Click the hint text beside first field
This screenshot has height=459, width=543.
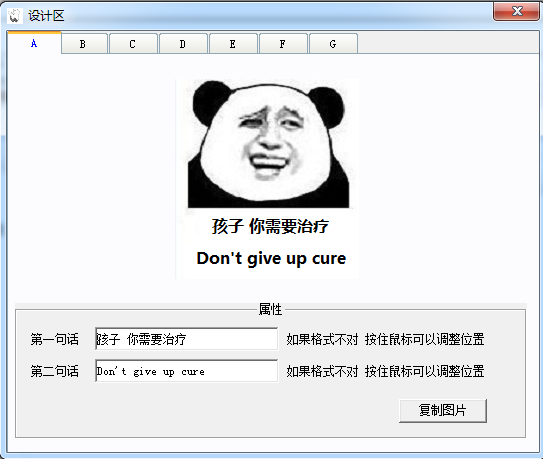385,339
